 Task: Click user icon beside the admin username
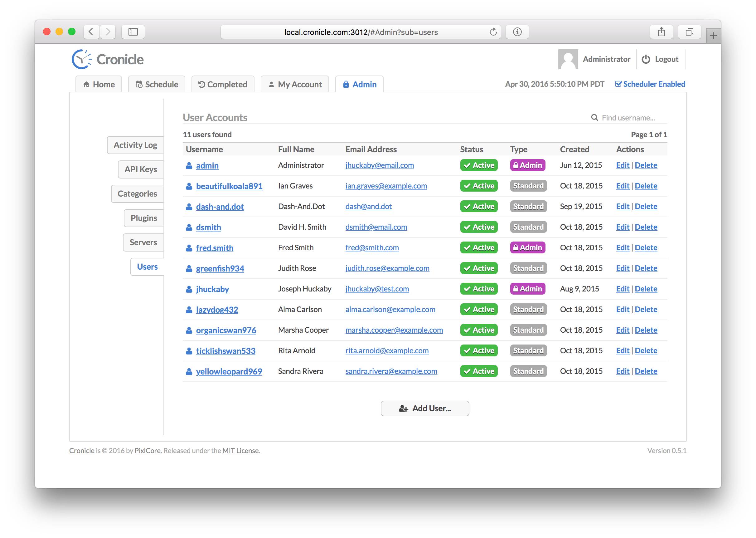pos(189,166)
